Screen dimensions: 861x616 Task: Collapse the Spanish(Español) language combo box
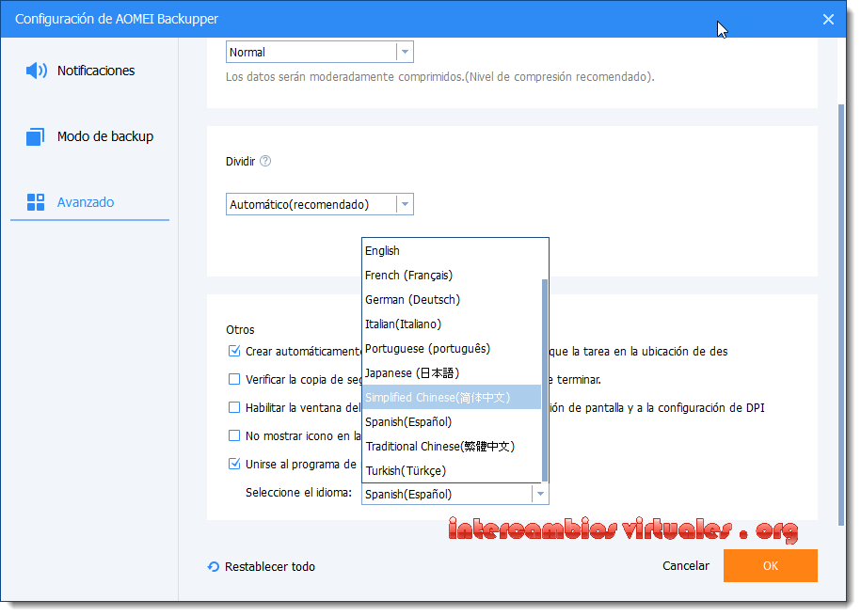[455, 494]
